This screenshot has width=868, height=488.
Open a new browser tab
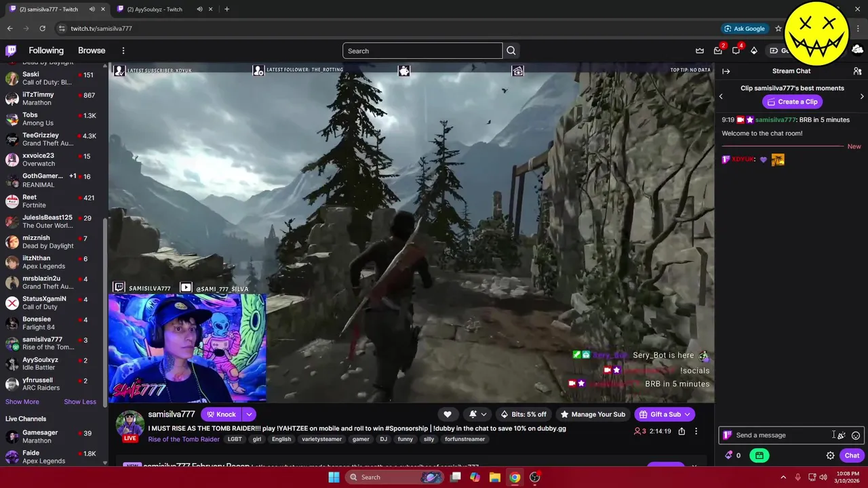226,9
